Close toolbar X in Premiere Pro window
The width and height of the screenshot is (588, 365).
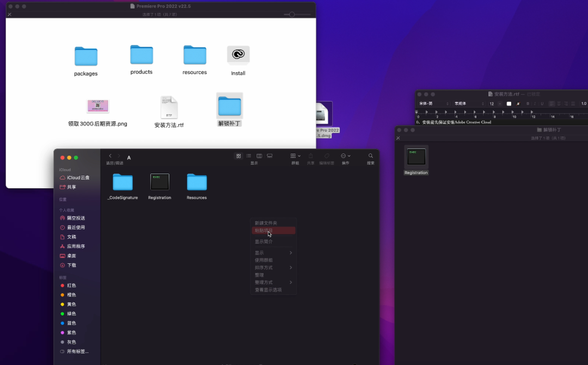pos(9,14)
